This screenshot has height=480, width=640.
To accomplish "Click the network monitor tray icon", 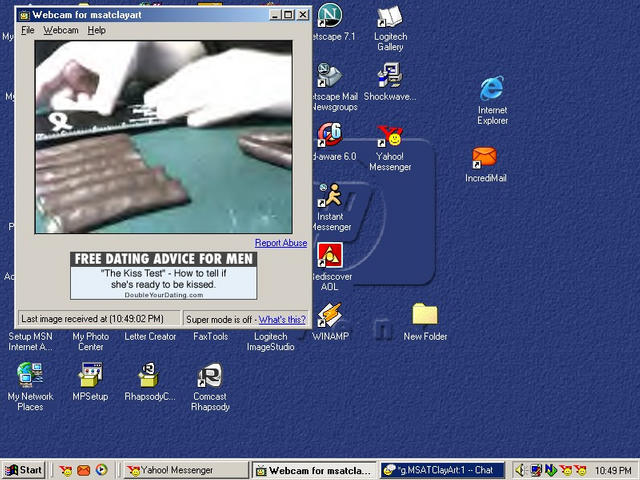I will 536,471.
